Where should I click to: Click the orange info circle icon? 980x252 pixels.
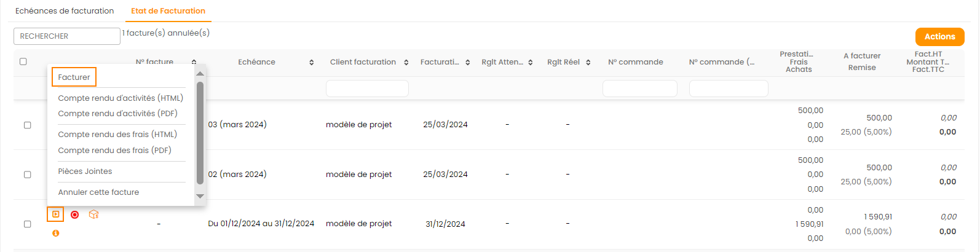56,234
